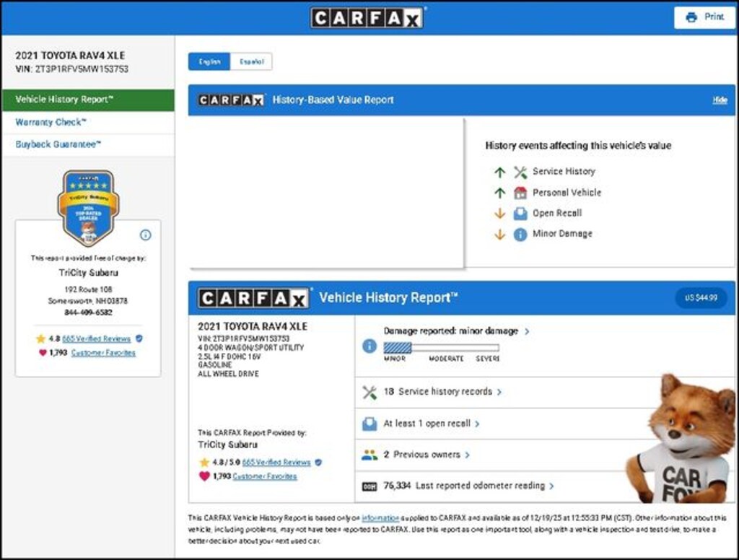This screenshot has width=739, height=560.
Task: Open Warranty Check in sidebar
Action: (51, 123)
